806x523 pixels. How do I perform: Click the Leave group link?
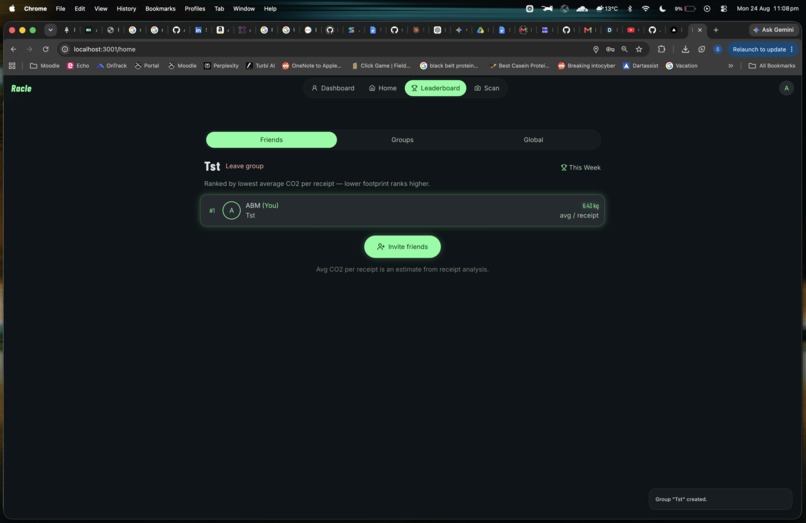coord(245,166)
